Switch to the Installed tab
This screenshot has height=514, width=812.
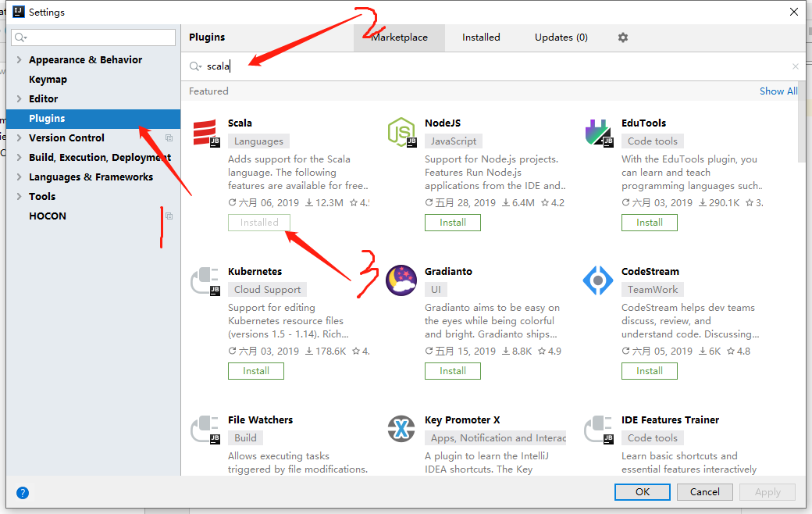coord(481,37)
